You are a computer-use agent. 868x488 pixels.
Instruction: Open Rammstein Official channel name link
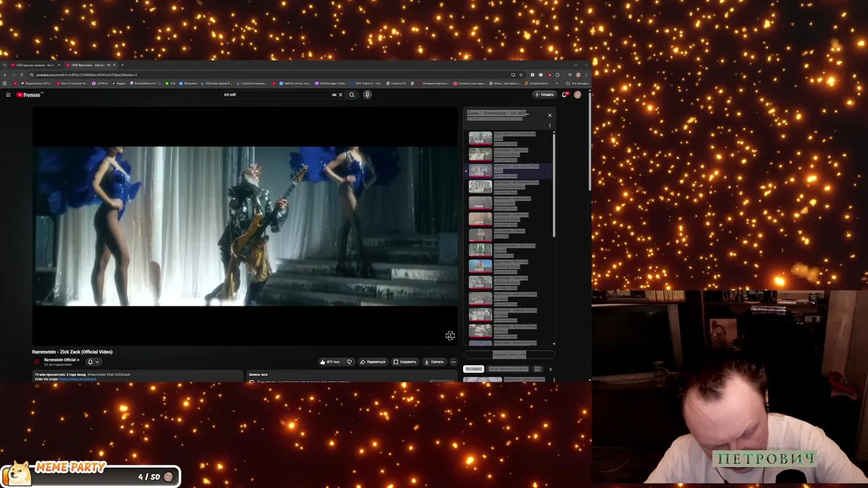(x=60, y=360)
